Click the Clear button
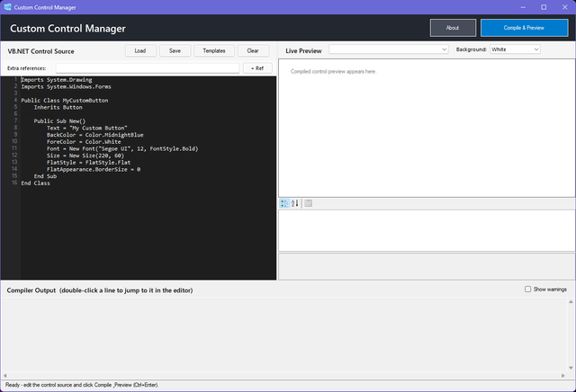The height and width of the screenshot is (392, 576). click(x=253, y=50)
